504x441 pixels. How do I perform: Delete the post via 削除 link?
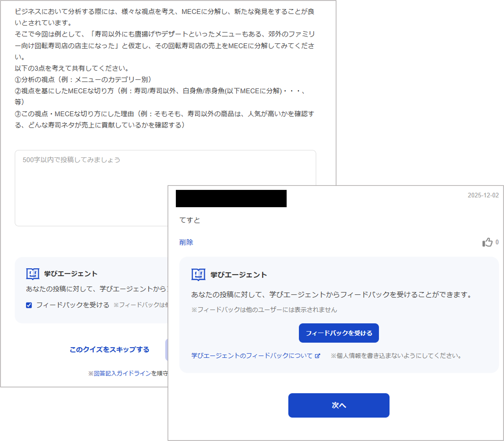pyautogui.click(x=186, y=242)
